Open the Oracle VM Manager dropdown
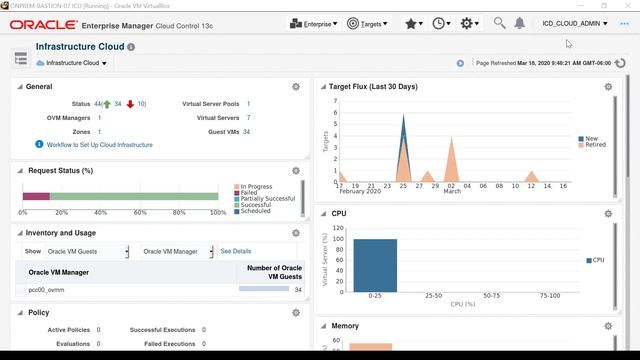640x360 pixels. point(178,251)
